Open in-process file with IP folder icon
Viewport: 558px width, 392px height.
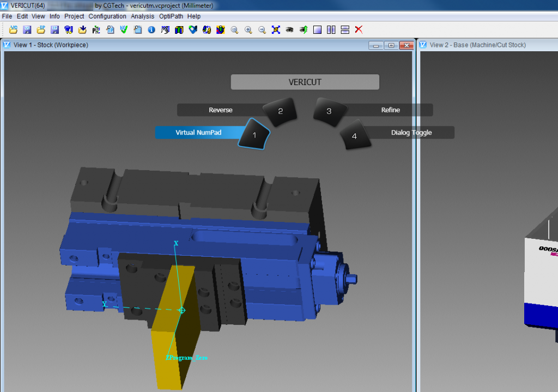[41, 30]
